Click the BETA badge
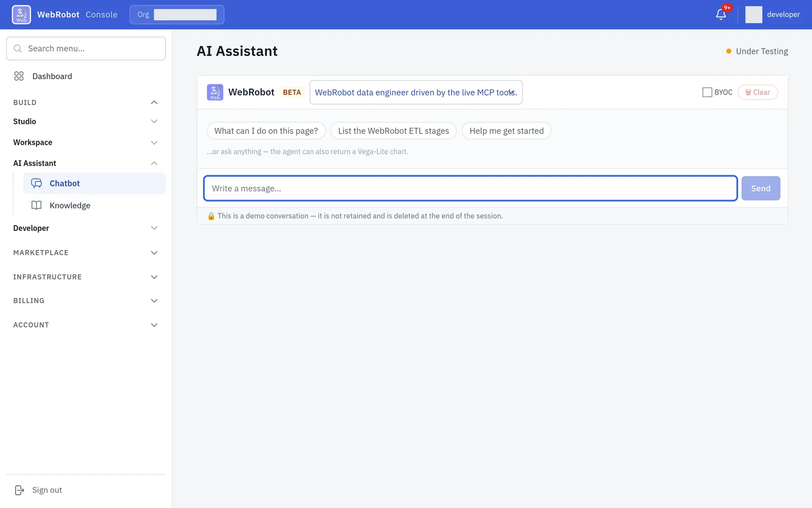812x508 pixels. (292, 92)
